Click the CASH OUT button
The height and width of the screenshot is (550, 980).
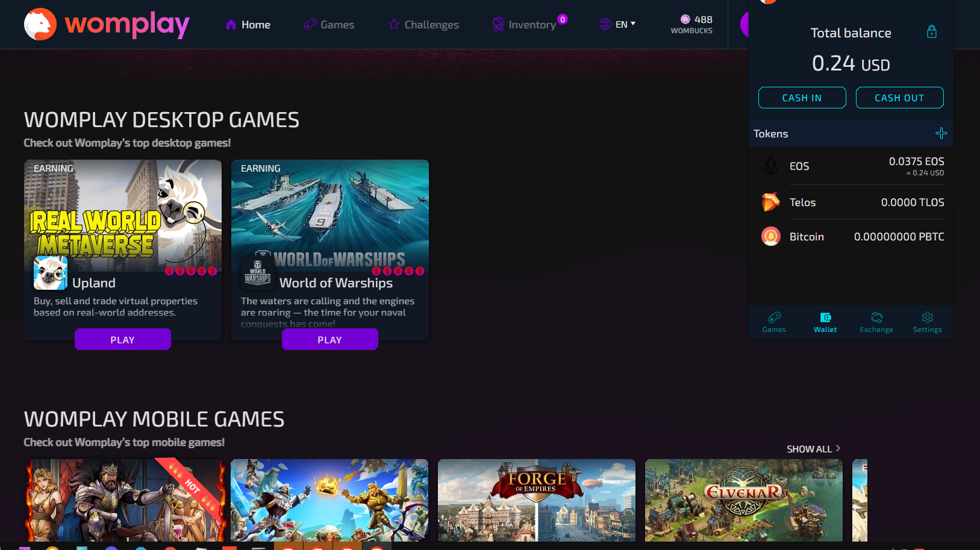(900, 98)
